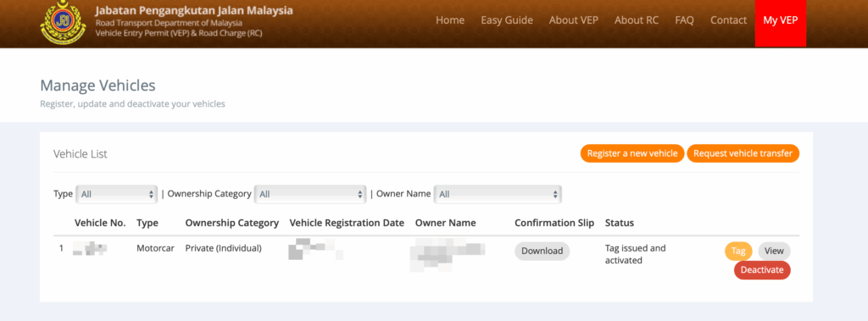Click the Vehicle List panel title

click(x=81, y=154)
